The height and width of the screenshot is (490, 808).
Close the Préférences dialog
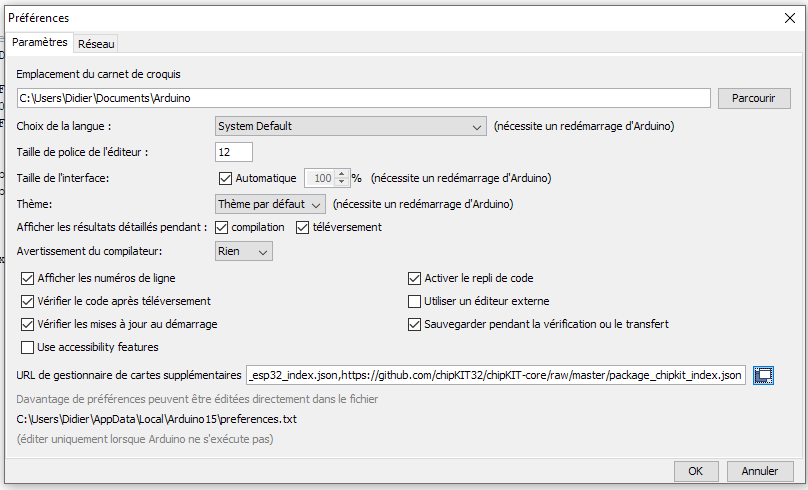tap(789, 18)
